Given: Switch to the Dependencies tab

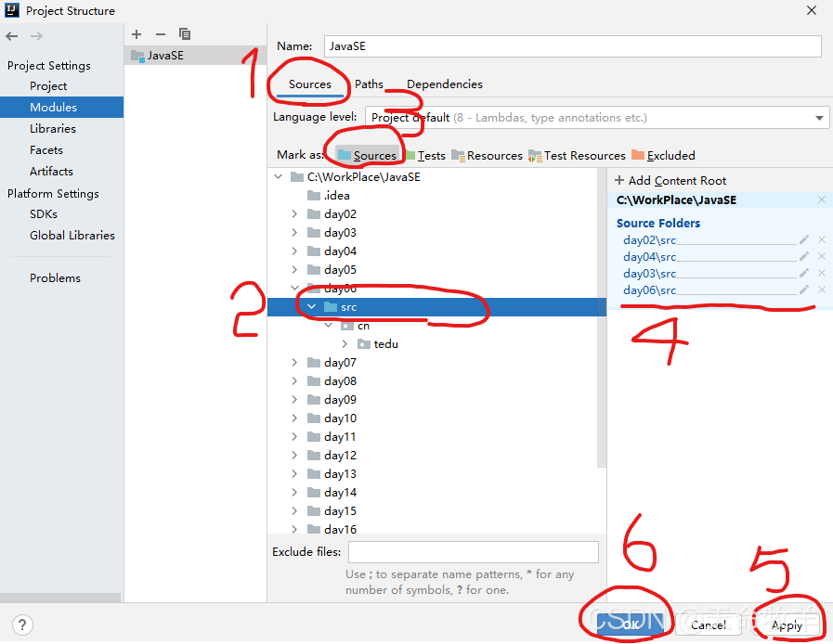Looking at the screenshot, I should pos(445,84).
